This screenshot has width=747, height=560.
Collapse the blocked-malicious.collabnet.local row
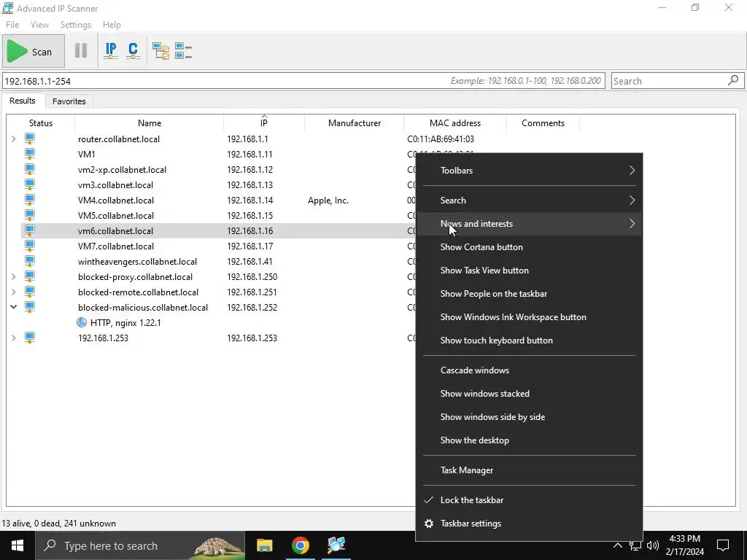click(x=13, y=307)
